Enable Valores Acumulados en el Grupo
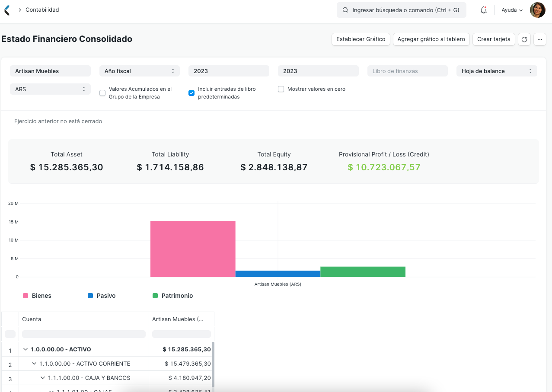This screenshot has width=552, height=392. pos(102,92)
